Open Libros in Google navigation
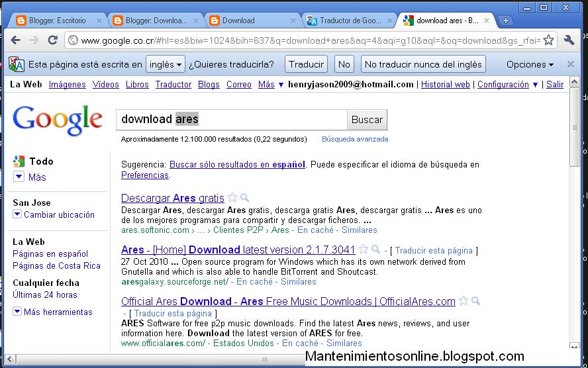588x368 pixels. click(x=137, y=85)
